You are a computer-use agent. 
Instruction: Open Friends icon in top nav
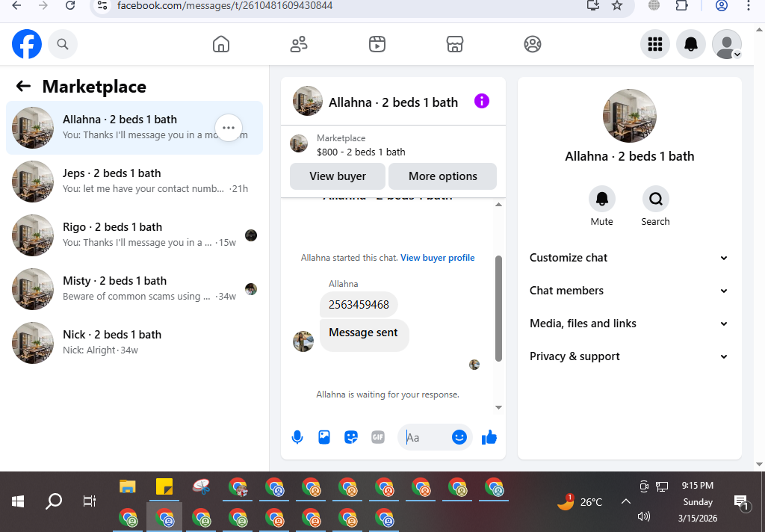299,44
